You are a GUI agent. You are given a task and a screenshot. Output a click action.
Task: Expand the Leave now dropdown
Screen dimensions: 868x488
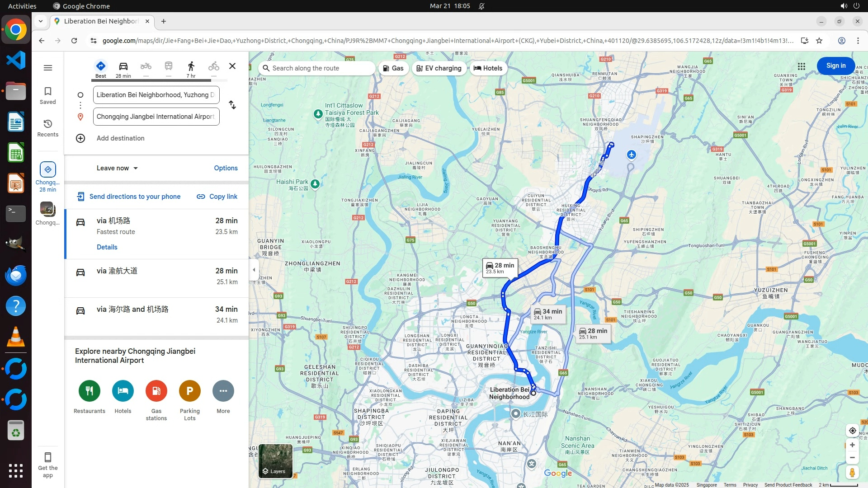(117, 168)
